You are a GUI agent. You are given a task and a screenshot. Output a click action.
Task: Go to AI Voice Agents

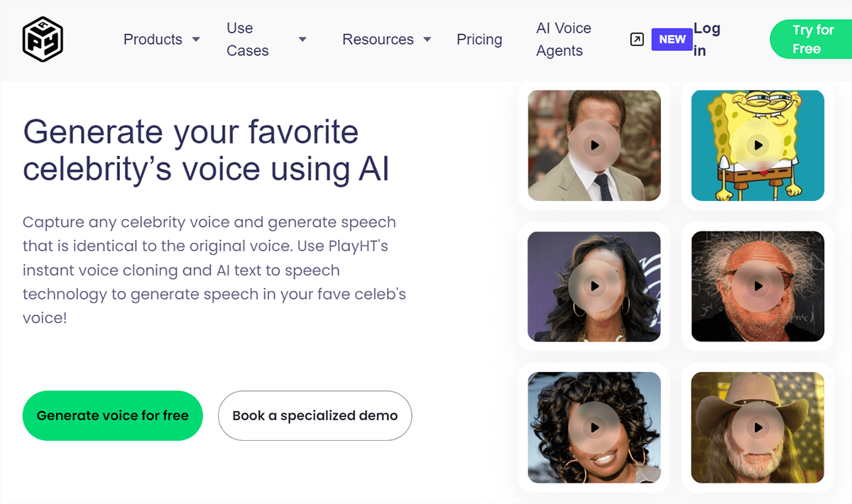pyautogui.click(x=563, y=40)
